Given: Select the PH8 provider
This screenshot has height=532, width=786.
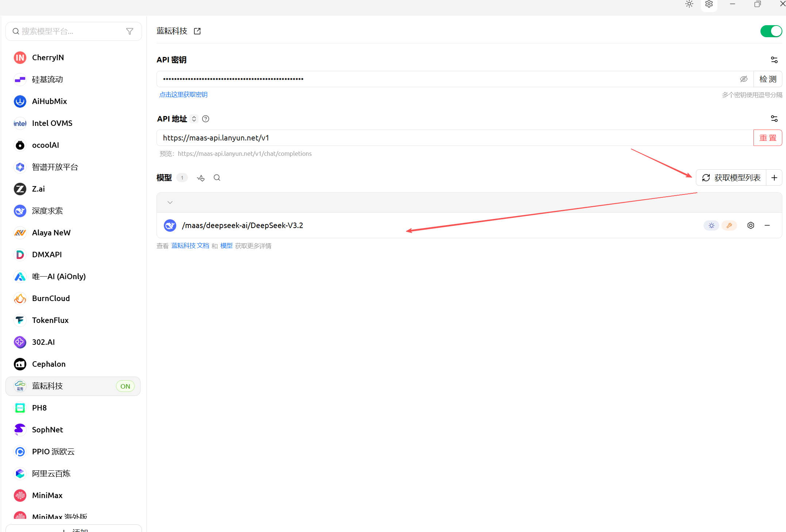Looking at the screenshot, I should [73, 408].
